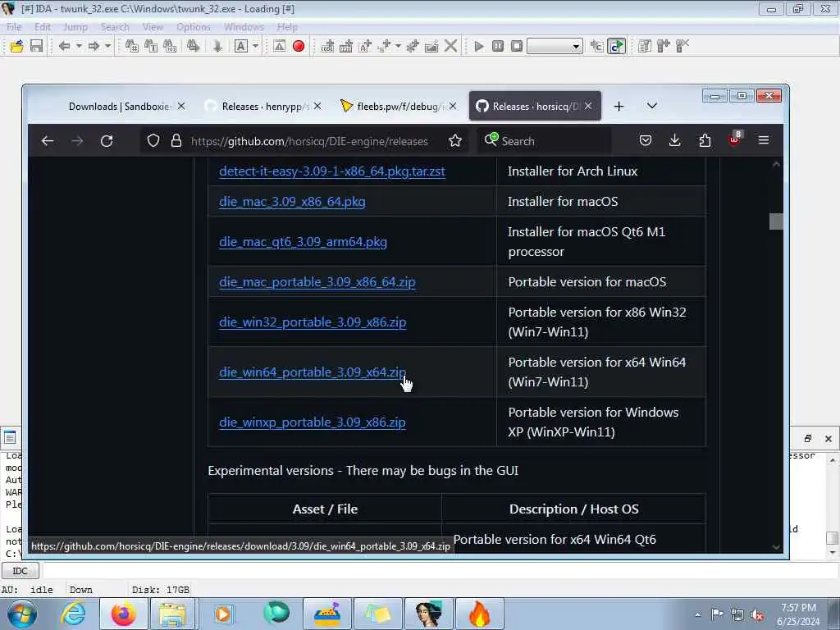Click IDA's open file toolbar icon

tap(16, 46)
